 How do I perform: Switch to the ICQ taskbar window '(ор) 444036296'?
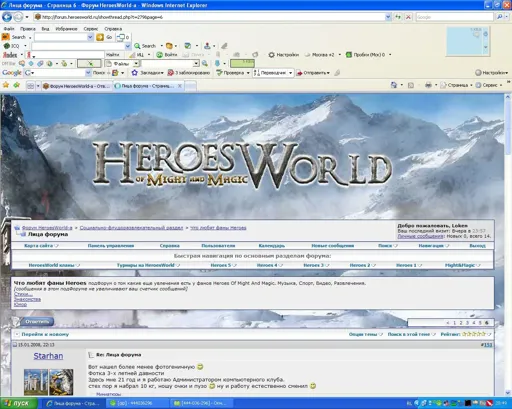point(138,403)
